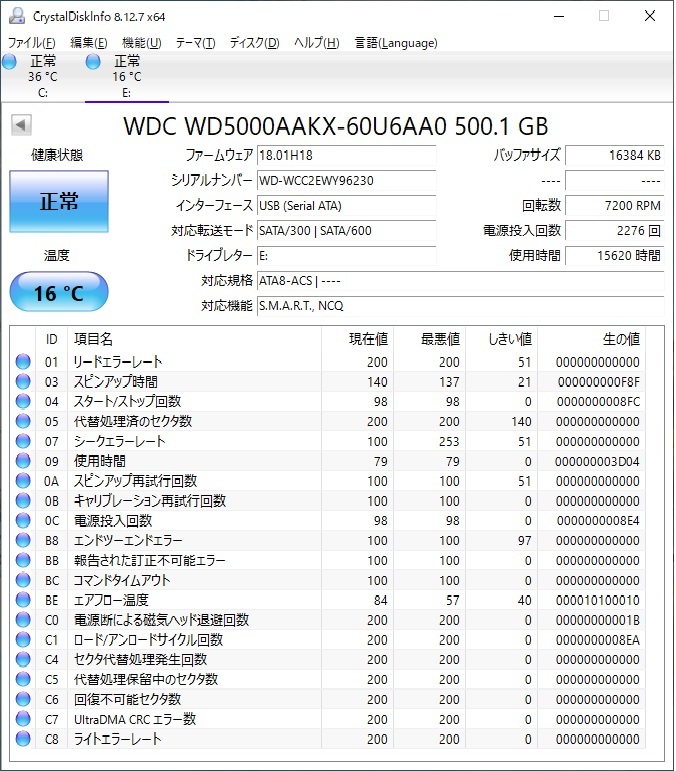The image size is (676, 771).
Task: Click the 最悪値 column header
Action: coord(430,339)
